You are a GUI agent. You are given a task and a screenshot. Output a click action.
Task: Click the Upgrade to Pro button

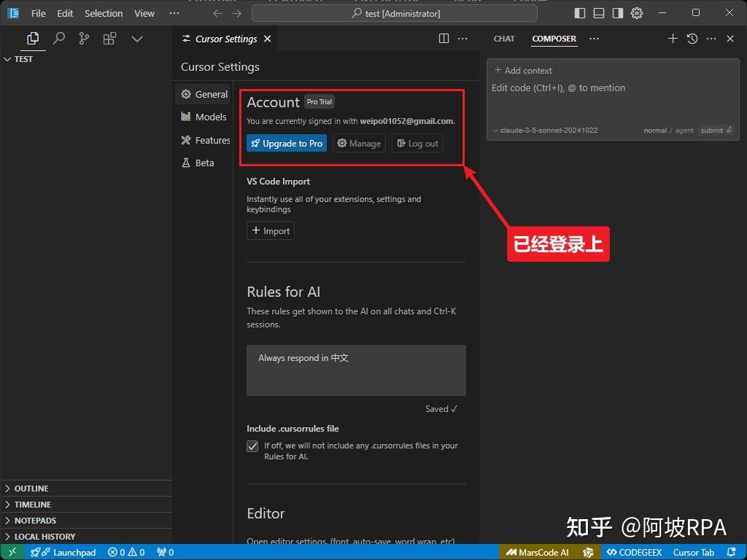pos(287,144)
